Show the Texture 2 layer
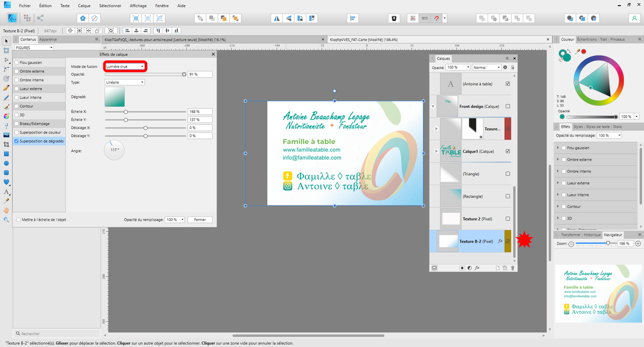This screenshot has width=644, height=347. coord(508,219)
